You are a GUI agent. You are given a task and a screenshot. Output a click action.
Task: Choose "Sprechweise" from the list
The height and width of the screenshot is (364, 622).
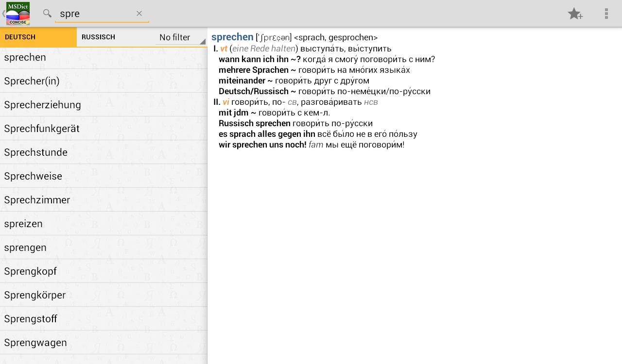coord(104,176)
